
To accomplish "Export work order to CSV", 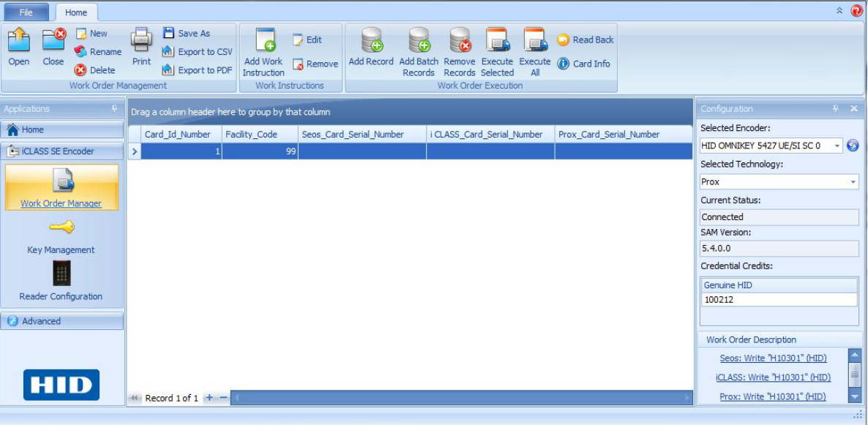I will (x=197, y=51).
